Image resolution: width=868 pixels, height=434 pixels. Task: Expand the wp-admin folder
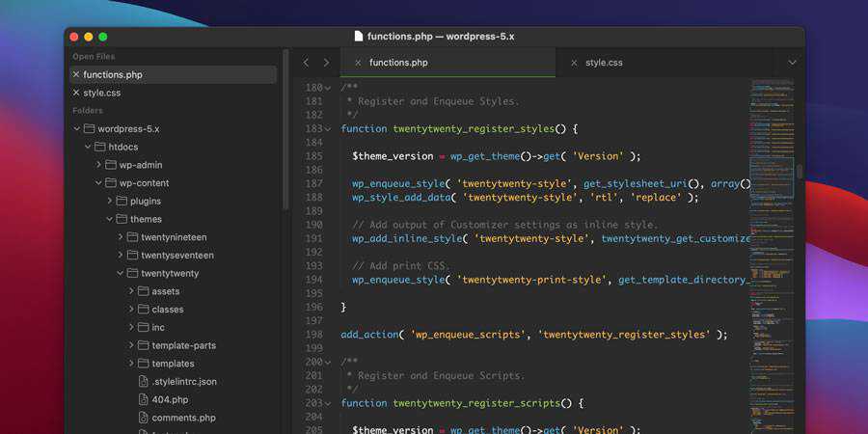[98, 165]
